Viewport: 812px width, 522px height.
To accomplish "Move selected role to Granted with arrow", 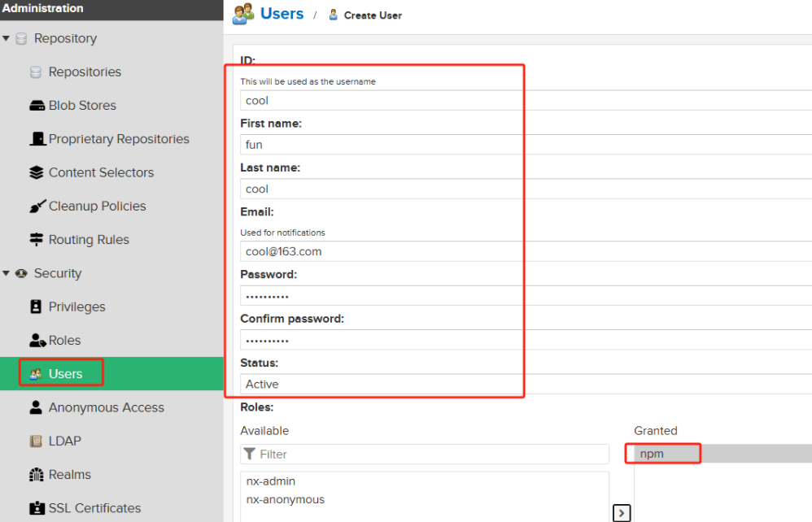I will [622, 513].
